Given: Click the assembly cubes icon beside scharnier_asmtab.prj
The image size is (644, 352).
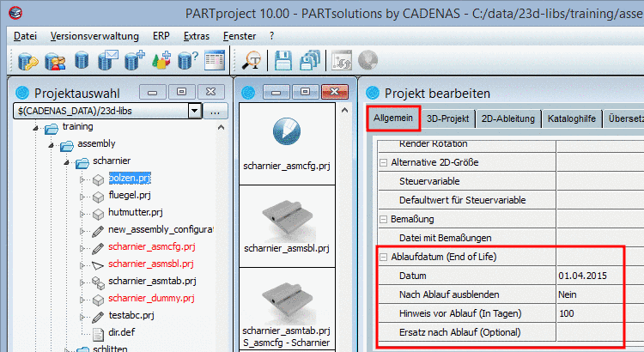Looking at the screenshot, I should click(x=98, y=282).
